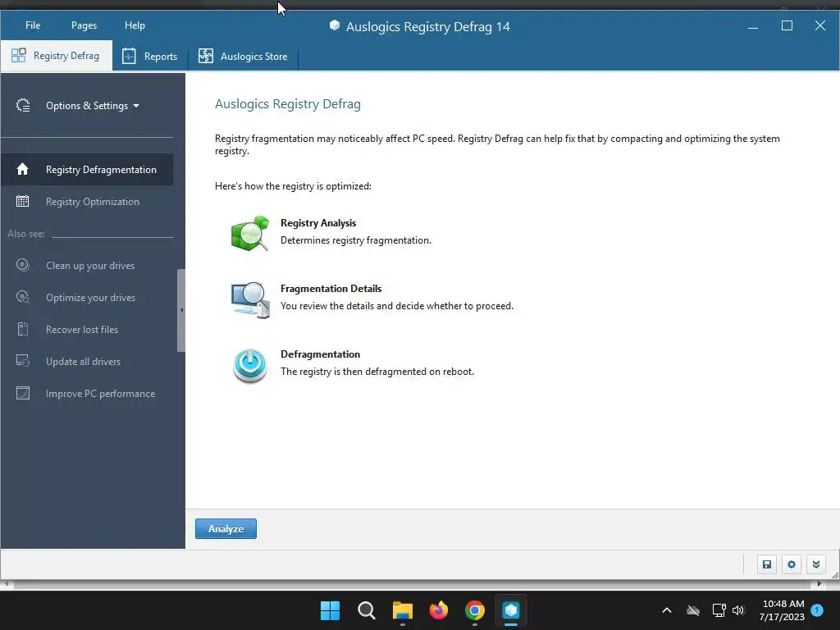Click the Registry Optimization calendar icon
This screenshot has width=840, height=630.
[22, 202]
